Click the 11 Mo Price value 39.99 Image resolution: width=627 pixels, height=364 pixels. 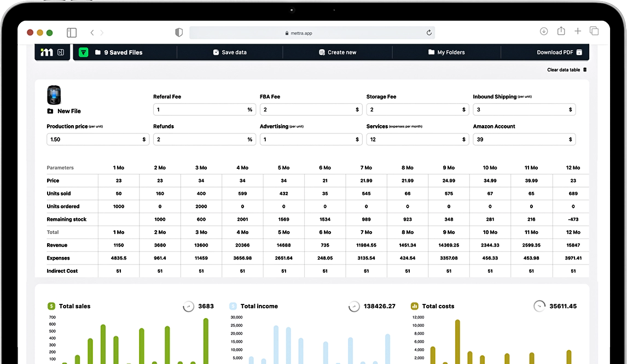click(x=531, y=180)
